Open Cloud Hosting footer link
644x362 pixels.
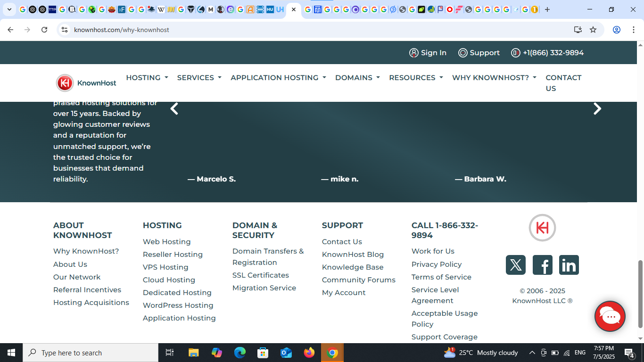click(x=169, y=280)
